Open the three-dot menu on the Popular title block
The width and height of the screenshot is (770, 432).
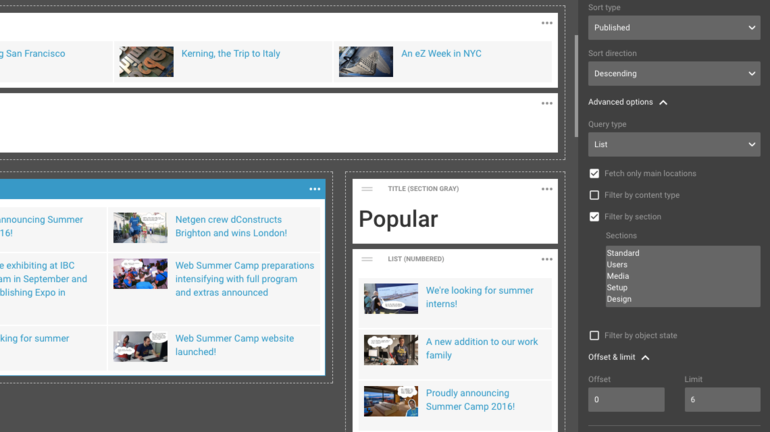click(x=547, y=189)
